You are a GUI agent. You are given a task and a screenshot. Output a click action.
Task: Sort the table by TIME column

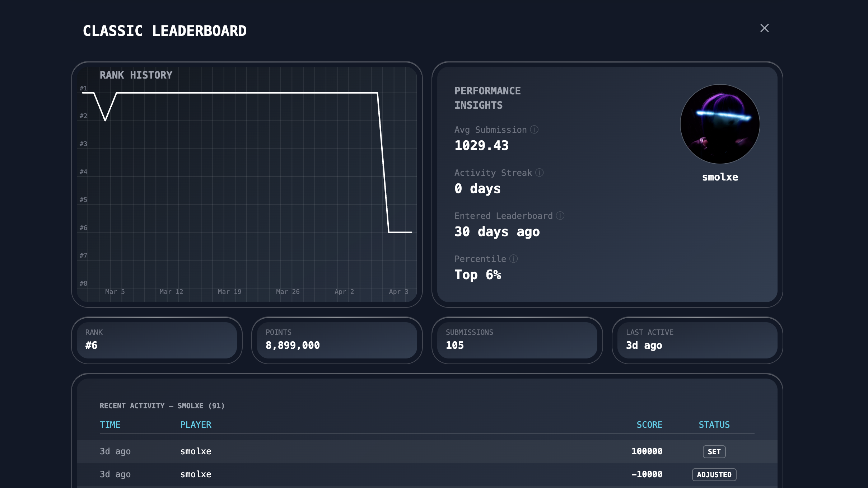coord(110,424)
